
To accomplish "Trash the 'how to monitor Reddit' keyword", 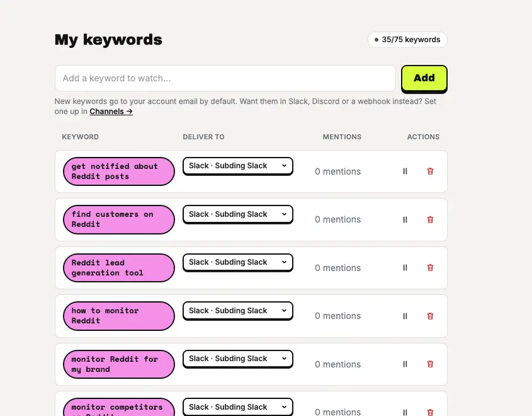I will click(x=430, y=316).
